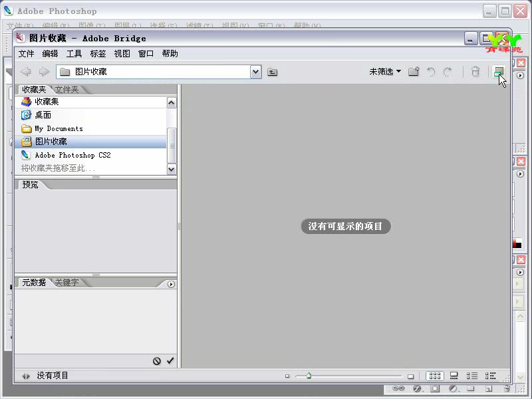This screenshot has height=399, width=532.
Task: Cancel metadata changes with the circle-slash icon
Action: tap(156, 361)
